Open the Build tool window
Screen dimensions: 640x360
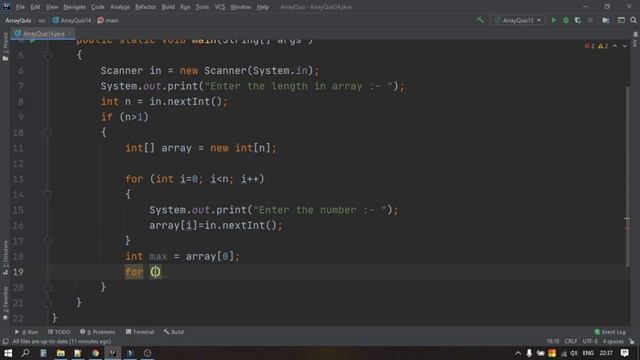[x=174, y=332]
